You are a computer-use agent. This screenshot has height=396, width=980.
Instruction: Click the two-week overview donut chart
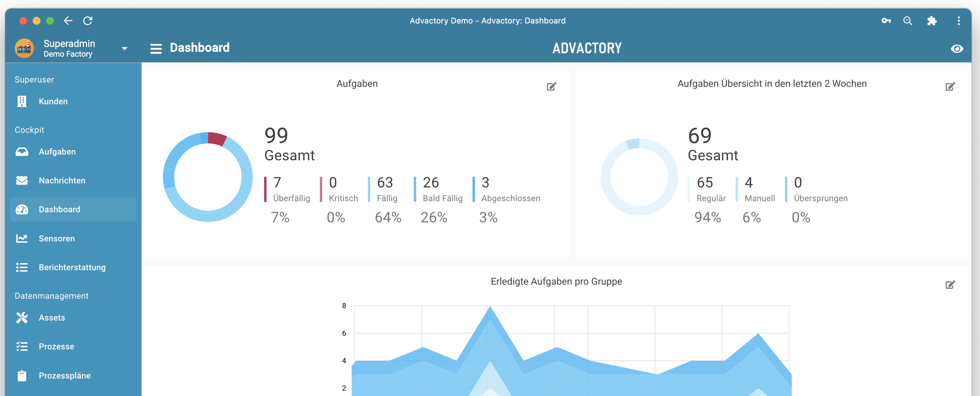tap(639, 177)
